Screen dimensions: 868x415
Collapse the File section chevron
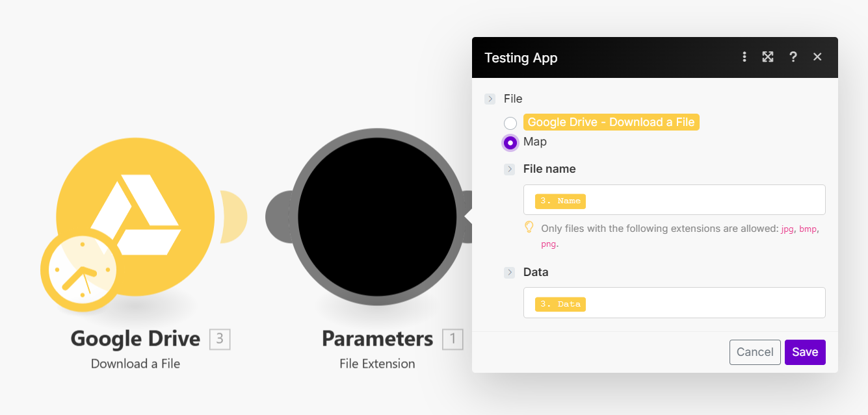pyautogui.click(x=490, y=99)
